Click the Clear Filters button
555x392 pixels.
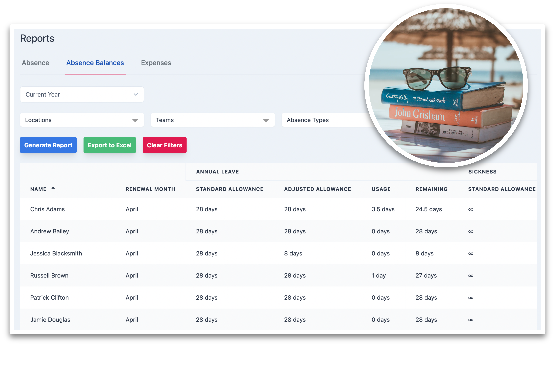pos(165,145)
